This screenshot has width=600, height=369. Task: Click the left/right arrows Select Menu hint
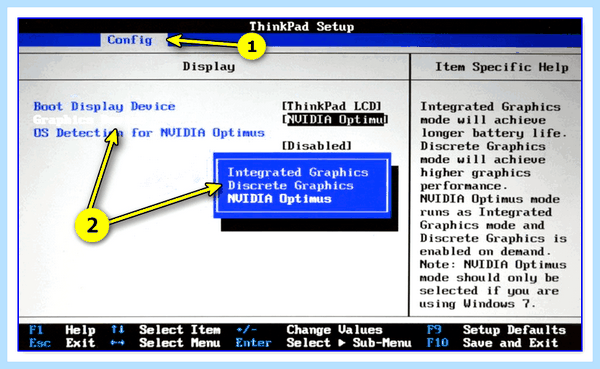click(x=166, y=343)
